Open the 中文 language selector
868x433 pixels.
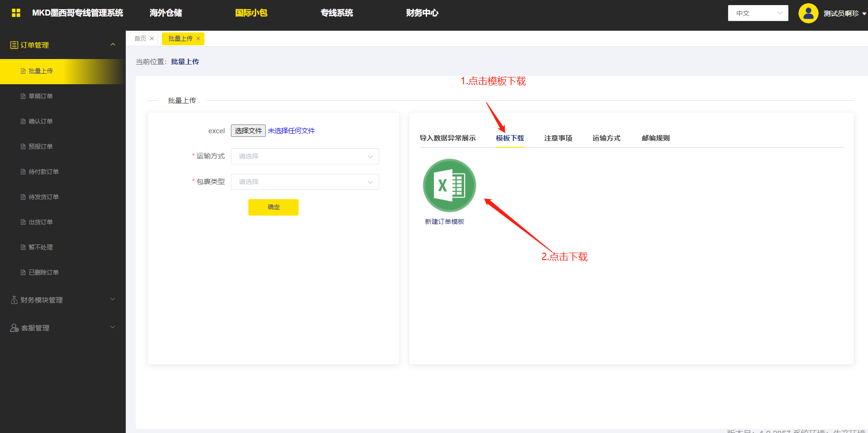point(758,13)
